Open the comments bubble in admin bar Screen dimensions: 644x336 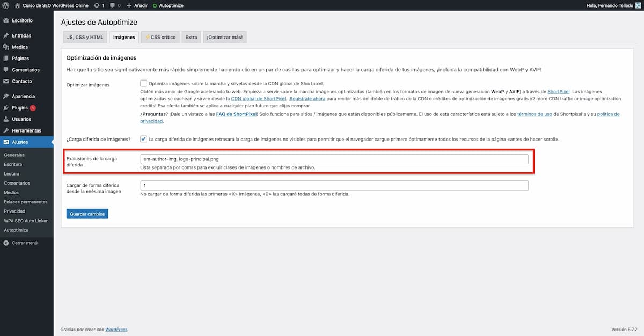[112, 5]
